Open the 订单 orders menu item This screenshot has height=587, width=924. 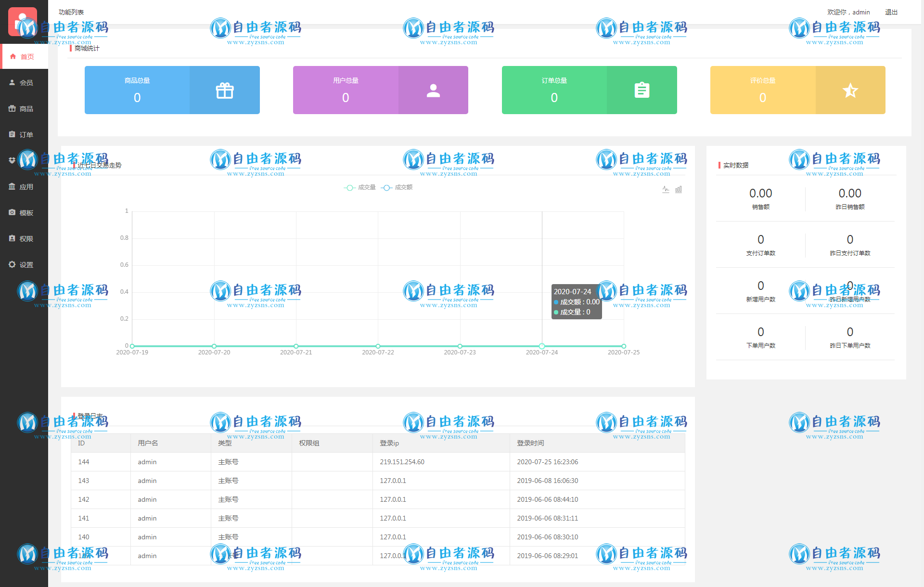[24, 134]
